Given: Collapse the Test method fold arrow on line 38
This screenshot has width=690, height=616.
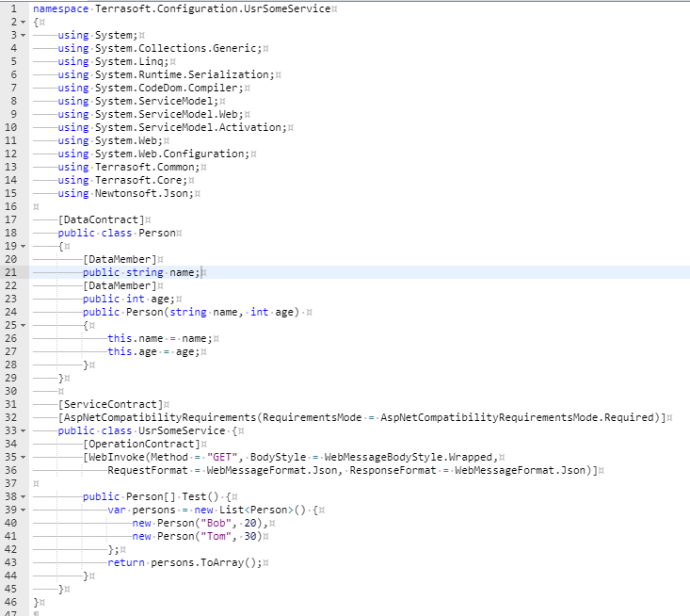Looking at the screenshot, I should click(x=23, y=496).
